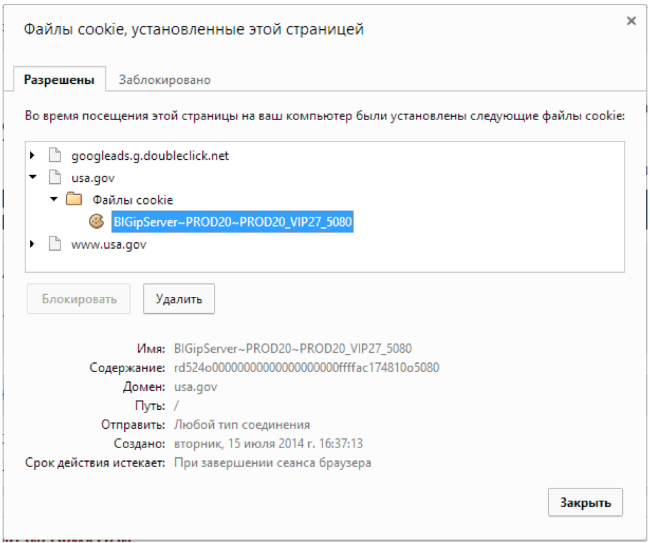Expand the googleads.g.doubleclick.net tree node
The height and width of the screenshot is (543, 650).
34,156
